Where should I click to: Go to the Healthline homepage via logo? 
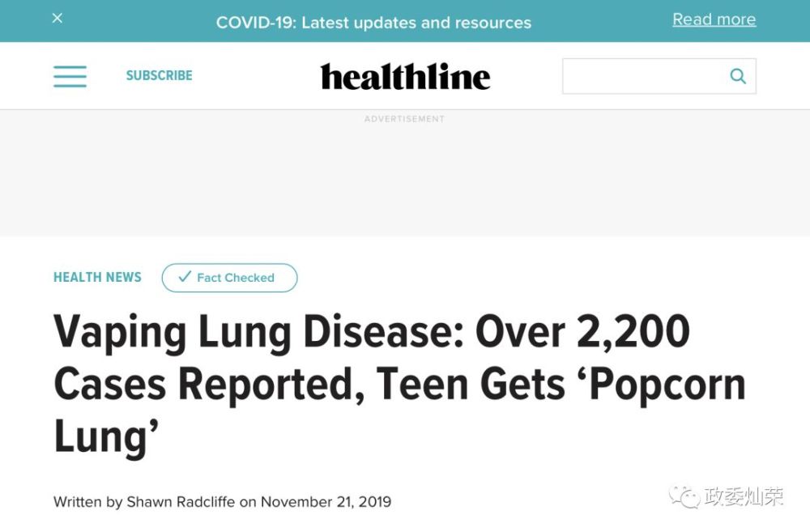[x=405, y=76]
